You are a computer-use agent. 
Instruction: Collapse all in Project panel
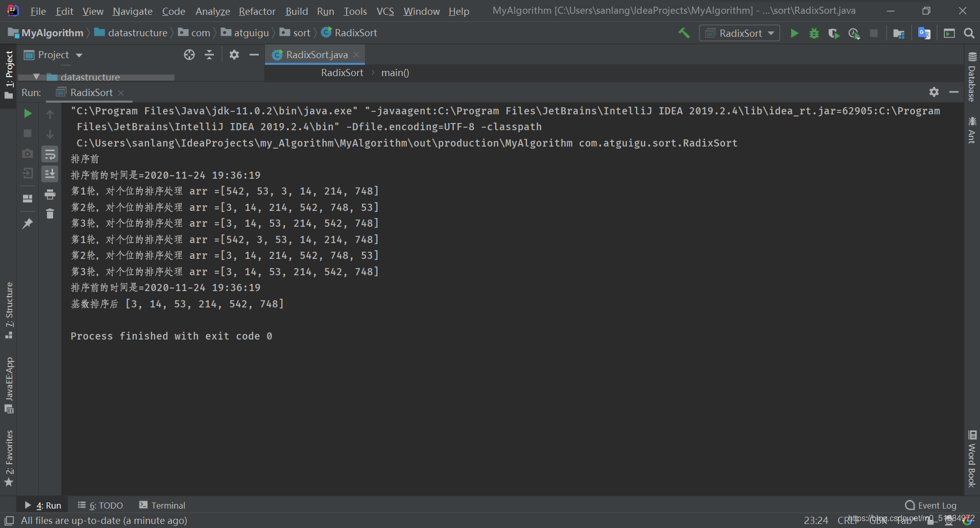209,55
